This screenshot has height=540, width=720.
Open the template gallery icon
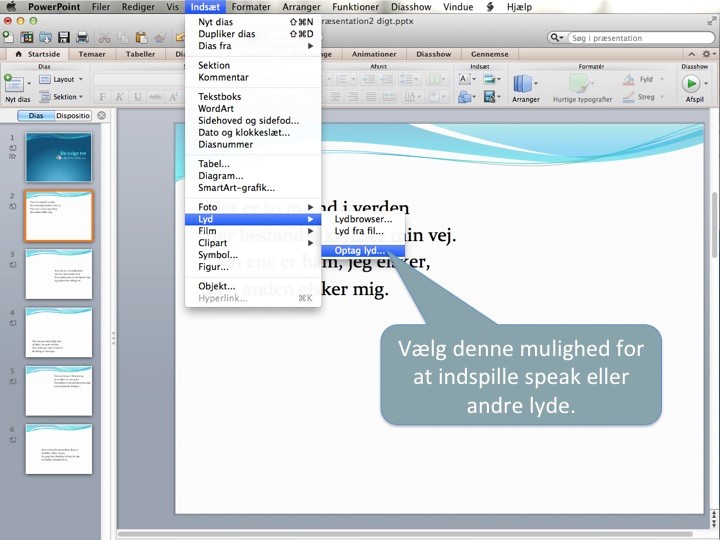pyautogui.click(x=27, y=37)
